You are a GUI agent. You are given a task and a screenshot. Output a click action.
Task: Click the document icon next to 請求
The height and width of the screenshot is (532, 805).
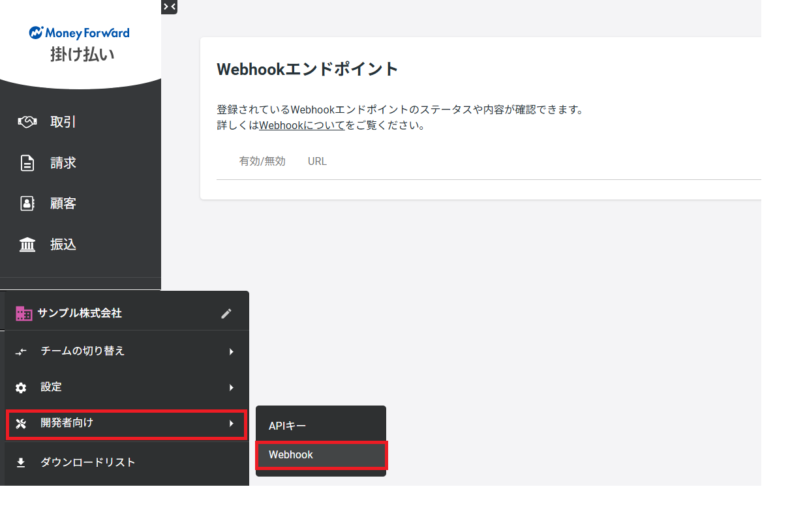(x=27, y=163)
